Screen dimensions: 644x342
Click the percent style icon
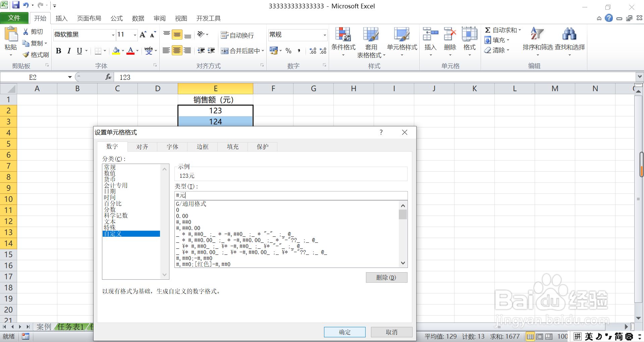[x=288, y=51]
